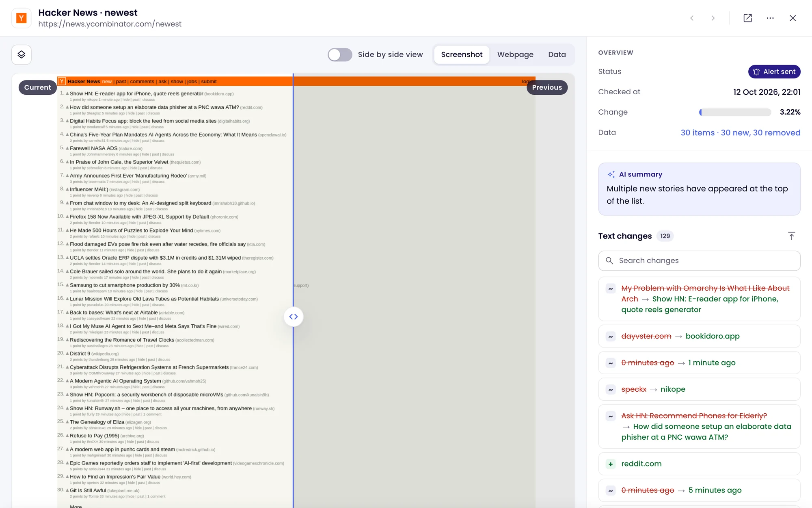Switch to the Data tab
Viewport: 812px width, 508px height.
click(x=557, y=54)
